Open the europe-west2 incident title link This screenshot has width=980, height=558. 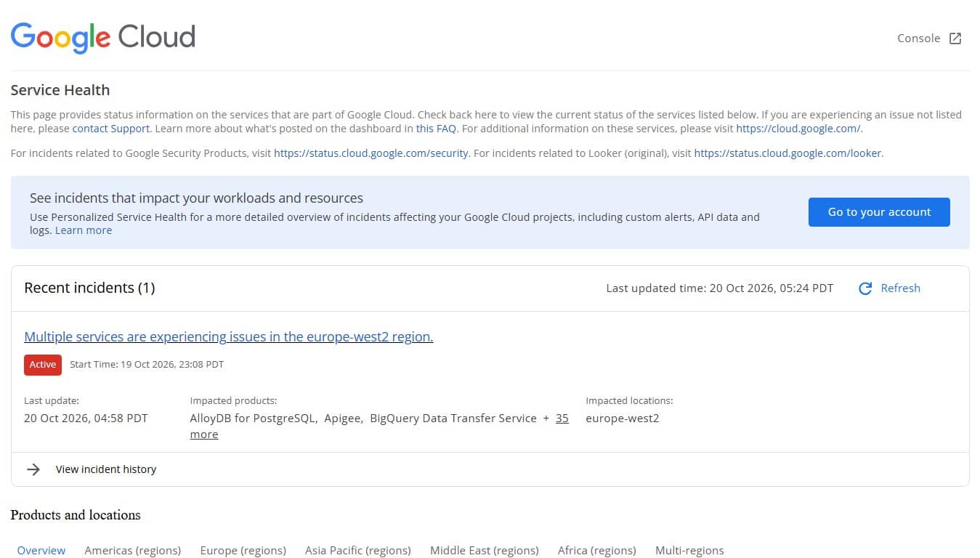pos(229,337)
